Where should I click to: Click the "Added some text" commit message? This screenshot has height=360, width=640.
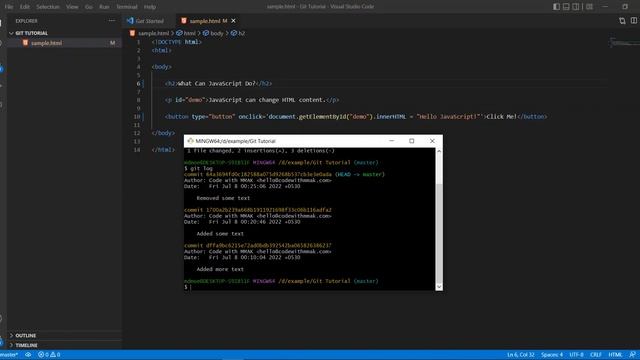point(220,233)
